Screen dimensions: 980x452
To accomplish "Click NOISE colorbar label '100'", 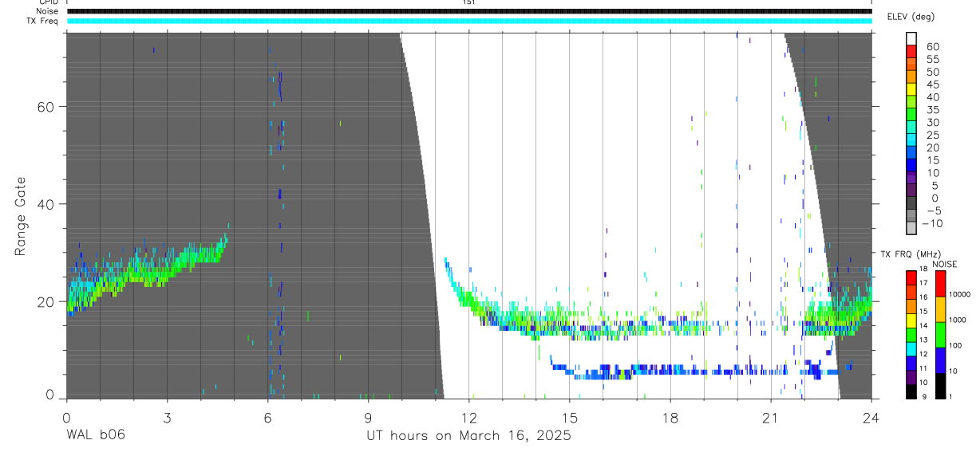I will pyautogui.click(x=957, y=345).
